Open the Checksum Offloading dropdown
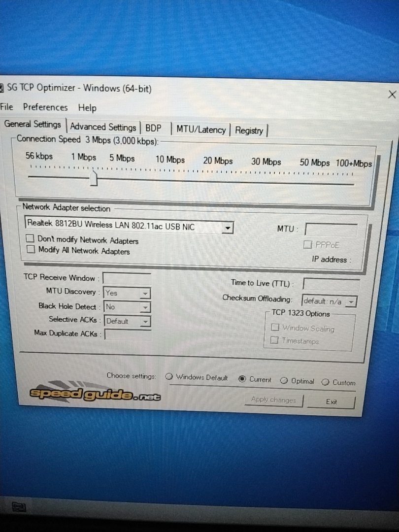The width and height of the screenshot is (399, 532). [x=352, y=301]
